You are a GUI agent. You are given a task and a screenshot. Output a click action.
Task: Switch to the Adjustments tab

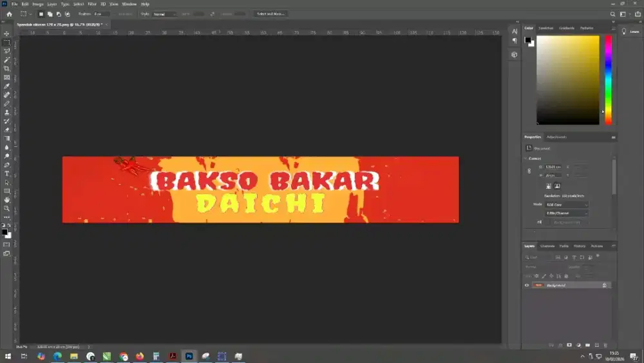click(x=556, y=137)
